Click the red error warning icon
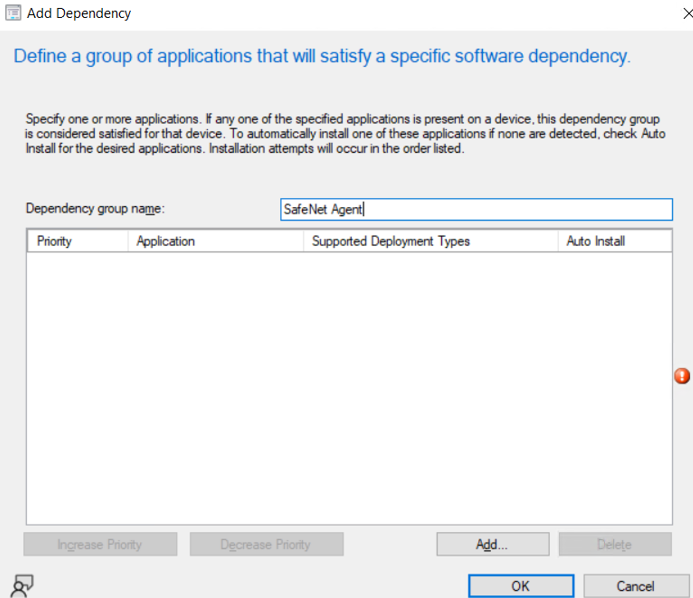693x598 pixels. (x=682, y=376)
